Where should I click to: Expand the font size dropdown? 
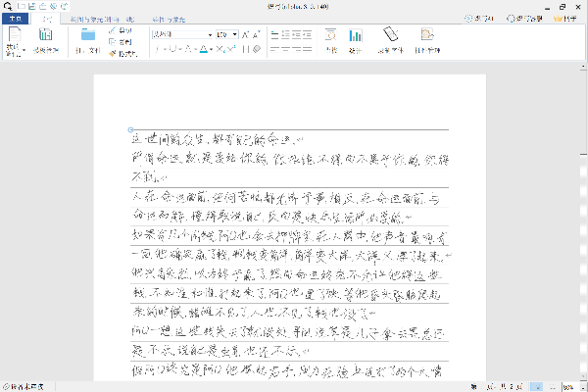236,33
